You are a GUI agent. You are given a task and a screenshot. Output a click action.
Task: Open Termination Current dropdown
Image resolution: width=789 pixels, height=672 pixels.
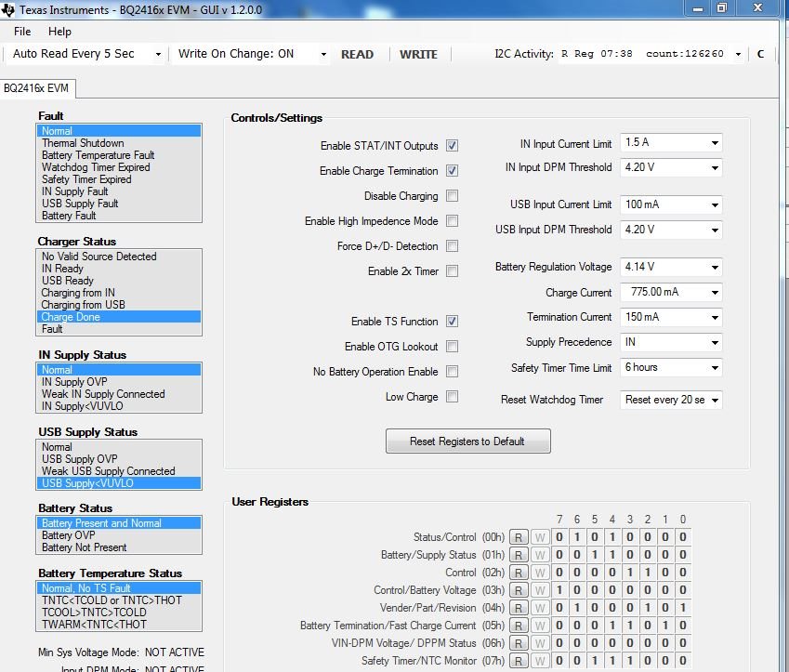click(x=671, y=317)
